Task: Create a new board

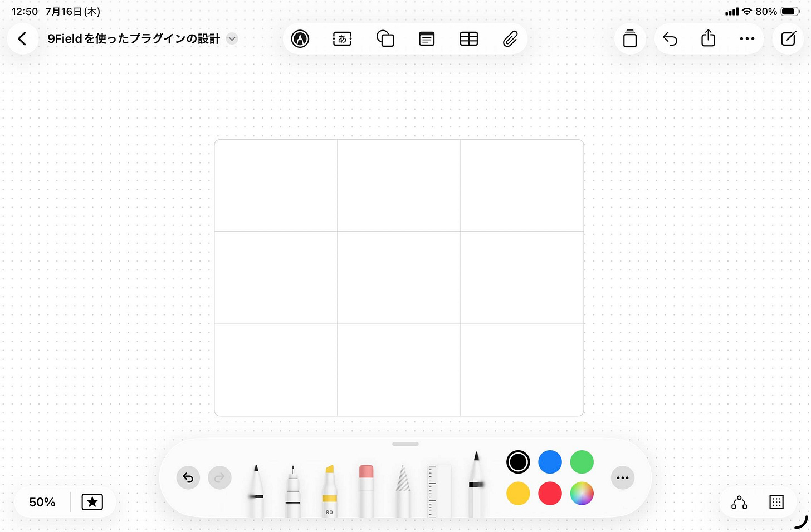Action: click(x=788, y=38)
